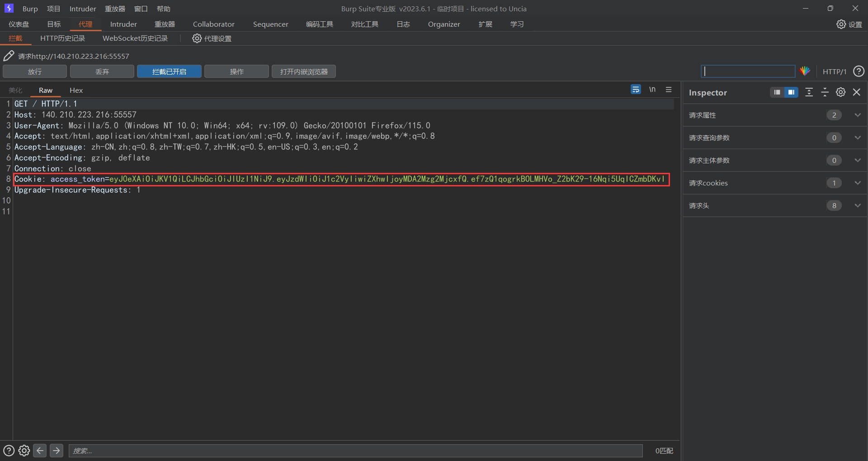Expand the 请求头 Inspector section

(858, 205)
